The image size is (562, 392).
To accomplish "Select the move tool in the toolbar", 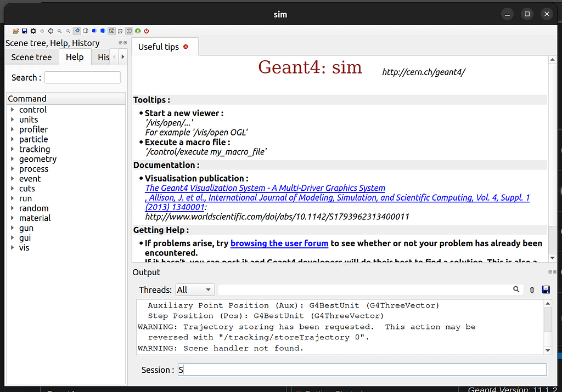I will [42, 31].
